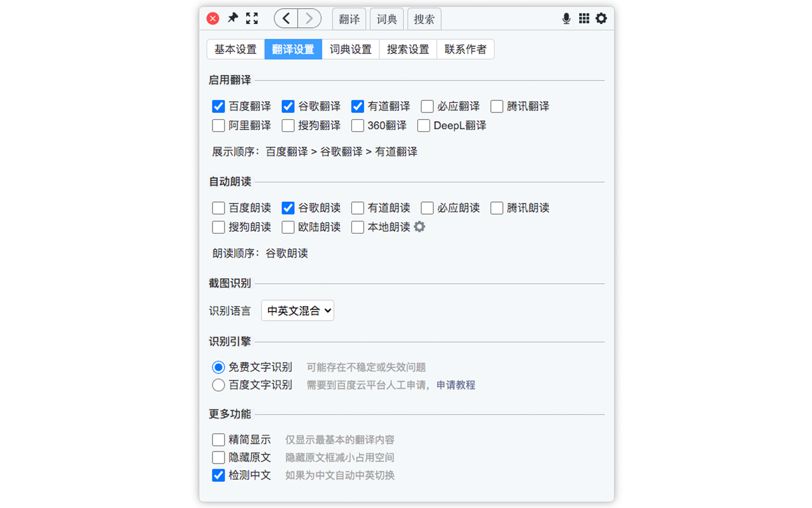812x508 pixels.
Task: Open settings via the top-right gear icon
Action: (x=601, y=18)
